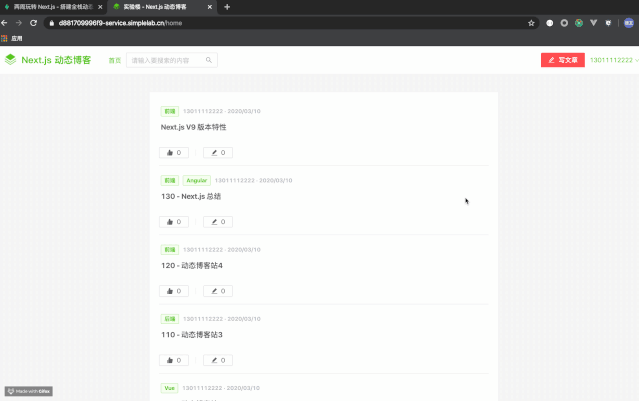Click the address bar URL
This screenshot has height=401, width=639.
click(x=120, y=23)
